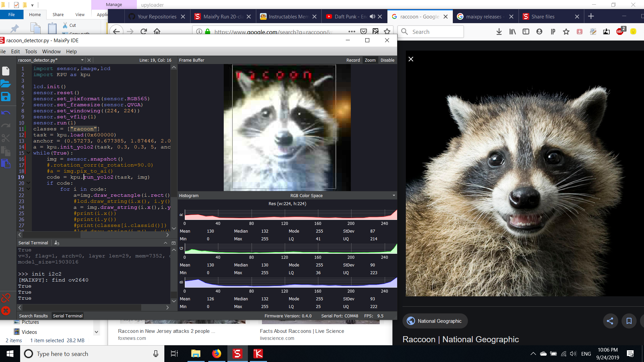This screenshot has height=362, width=644.
Task: Click the red Disconnect link icon
Action: click(6, 298)
